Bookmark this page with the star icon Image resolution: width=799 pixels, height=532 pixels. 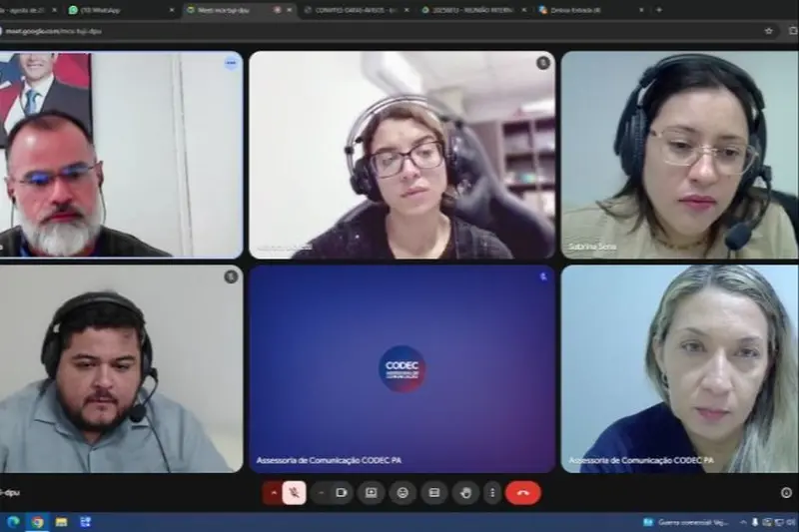768,31
